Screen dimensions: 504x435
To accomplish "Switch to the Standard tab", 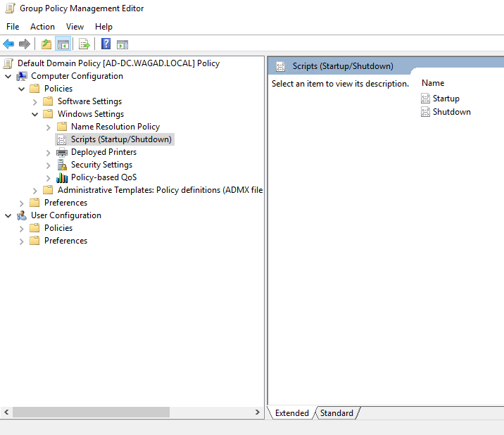I will click(x=336, y=413).
